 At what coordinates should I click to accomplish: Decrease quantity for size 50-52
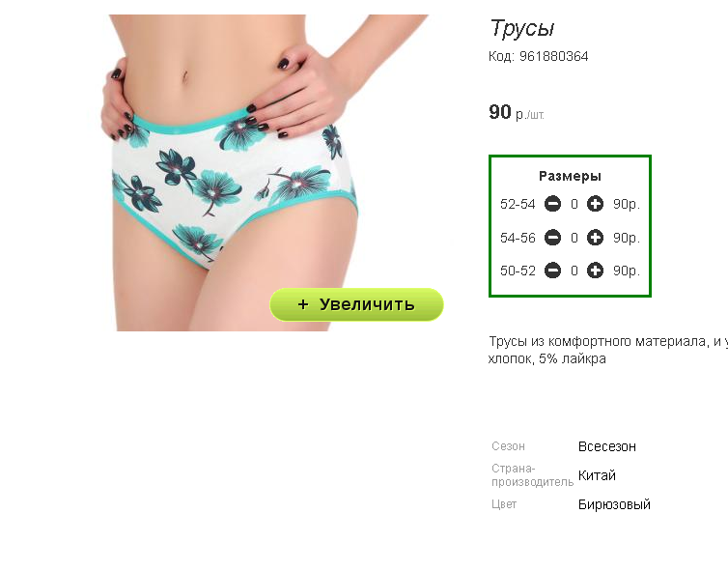pyautogui.click(x=552, y=271)
